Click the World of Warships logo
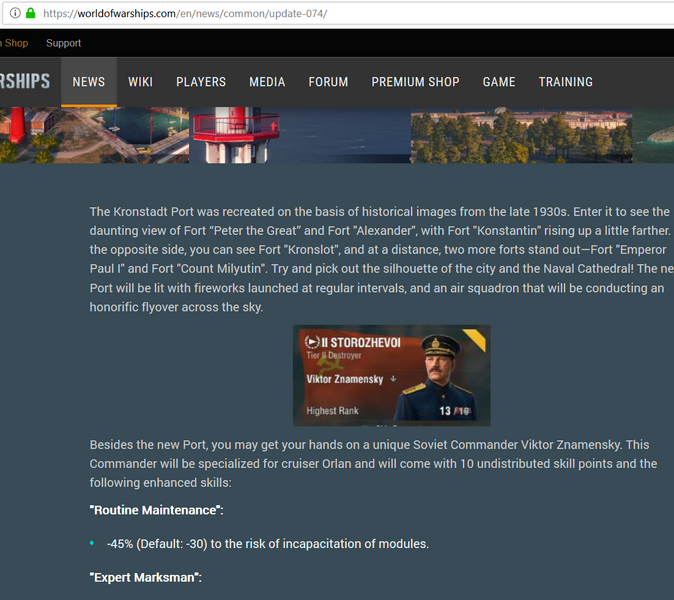This screenshot has height=600, width=674. (x=24, y=82)
